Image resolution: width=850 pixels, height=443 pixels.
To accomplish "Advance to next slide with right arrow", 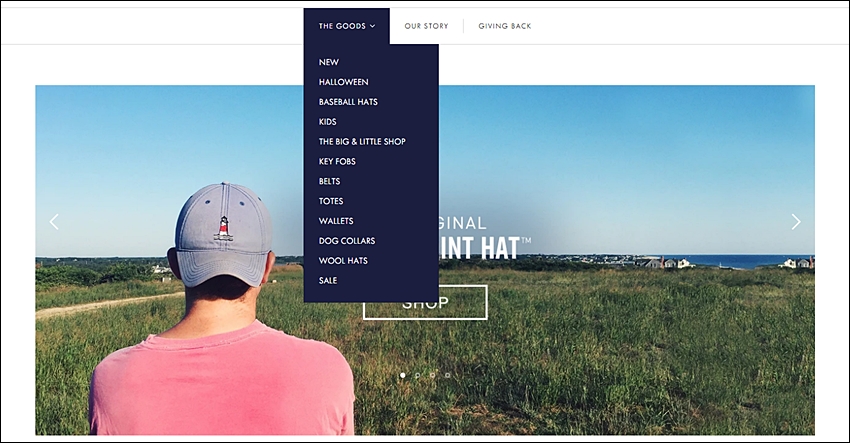I will pyautogui.click(x=796, y=222).
